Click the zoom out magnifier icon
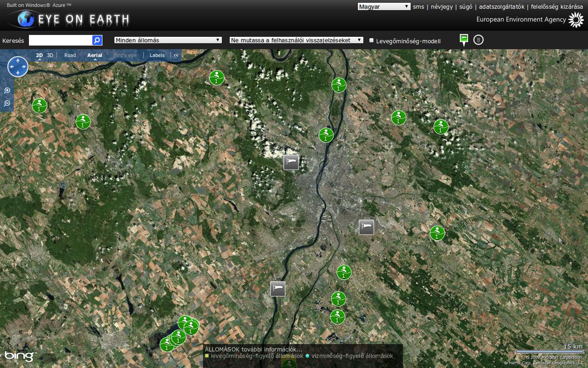Image resolution: width=588 pixels, height=368 pixels. point(7,103)
